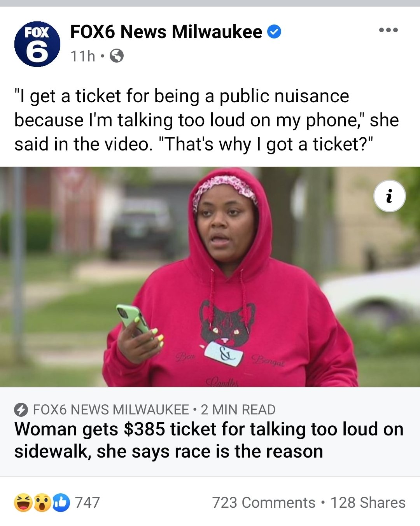
Task: Tap the FOX6 NEWS MILWAUKEE source label
Action: (111, 410)
